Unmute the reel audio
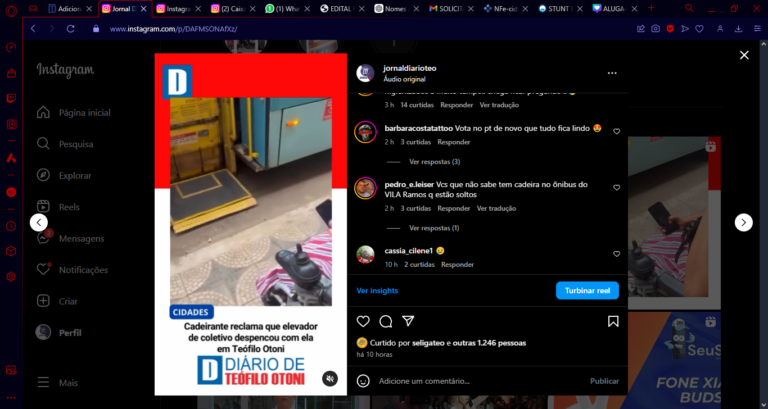The height and width of the screenshot is (409, 768). (330, 379)
